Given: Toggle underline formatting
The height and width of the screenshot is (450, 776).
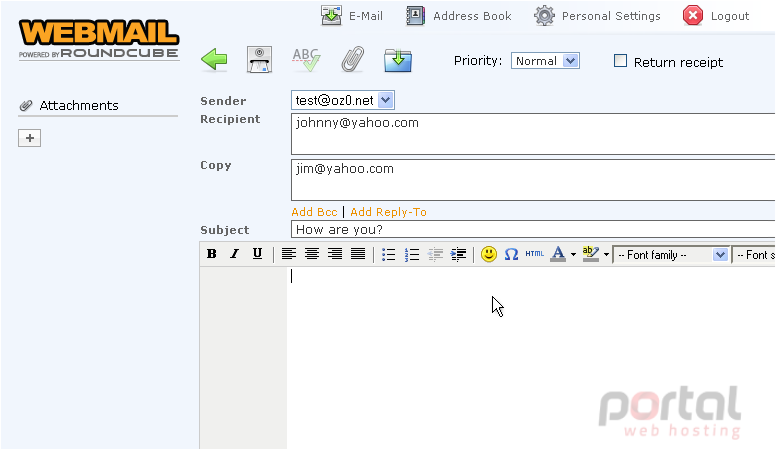Looking at the screenshot, I should tap(257, 254).
